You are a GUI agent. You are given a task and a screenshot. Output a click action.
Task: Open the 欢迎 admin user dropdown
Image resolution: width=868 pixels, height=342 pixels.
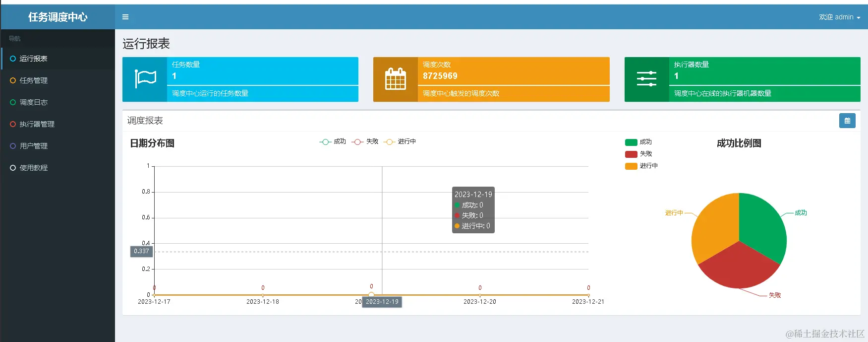click(x=839, y=17)
